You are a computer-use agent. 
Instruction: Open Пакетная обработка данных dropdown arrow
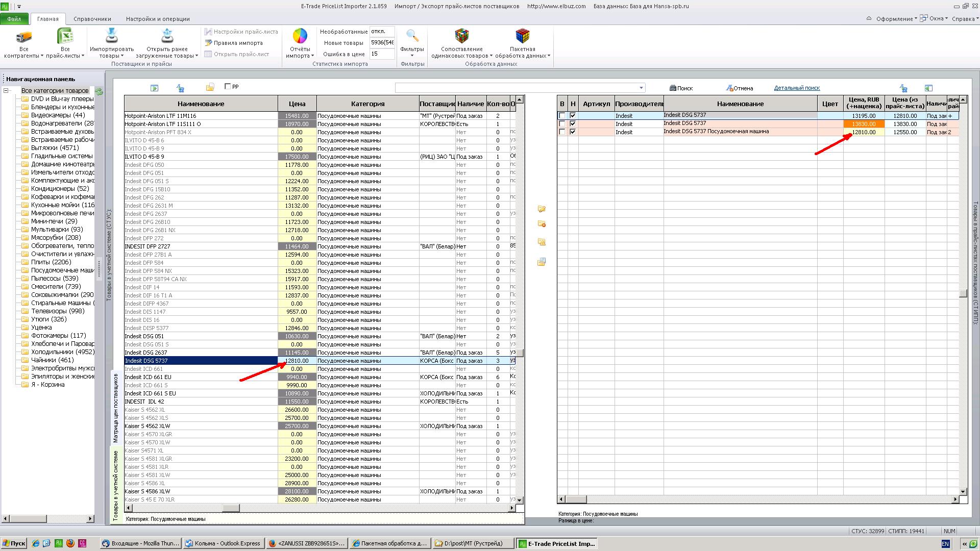tap(549, 56)
